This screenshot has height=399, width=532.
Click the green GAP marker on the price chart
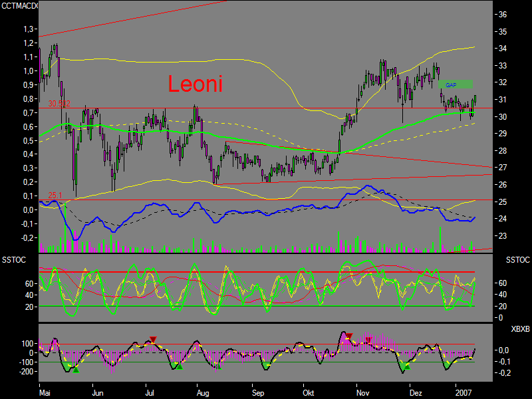click(455, 84)
